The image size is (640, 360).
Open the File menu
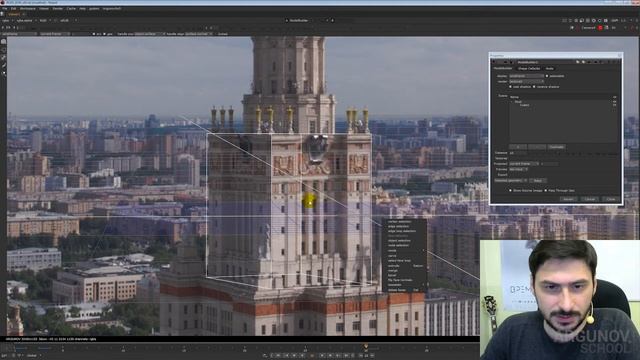click(x=4, y=9)
